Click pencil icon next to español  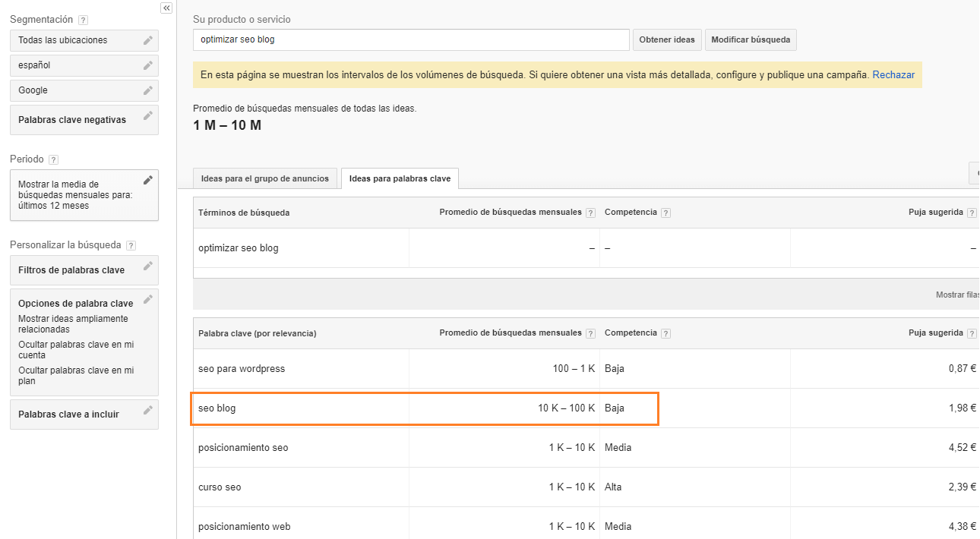point(148,65)
